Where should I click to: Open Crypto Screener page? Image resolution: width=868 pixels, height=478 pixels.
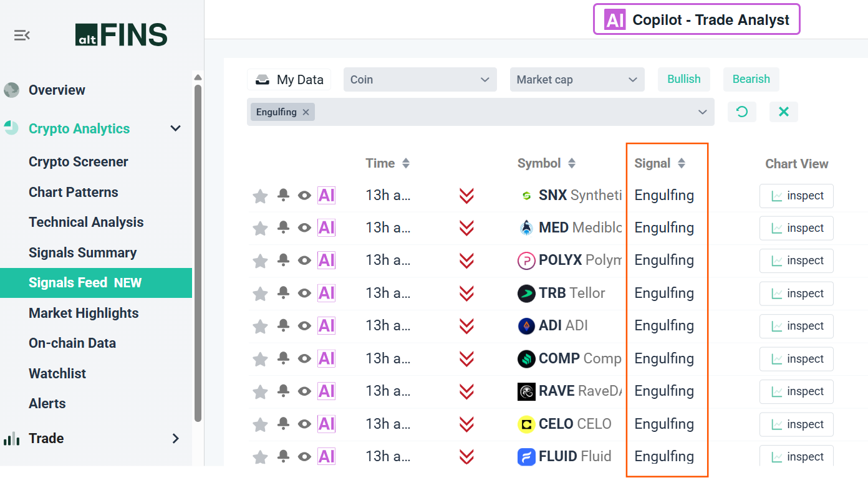[79, 162]
